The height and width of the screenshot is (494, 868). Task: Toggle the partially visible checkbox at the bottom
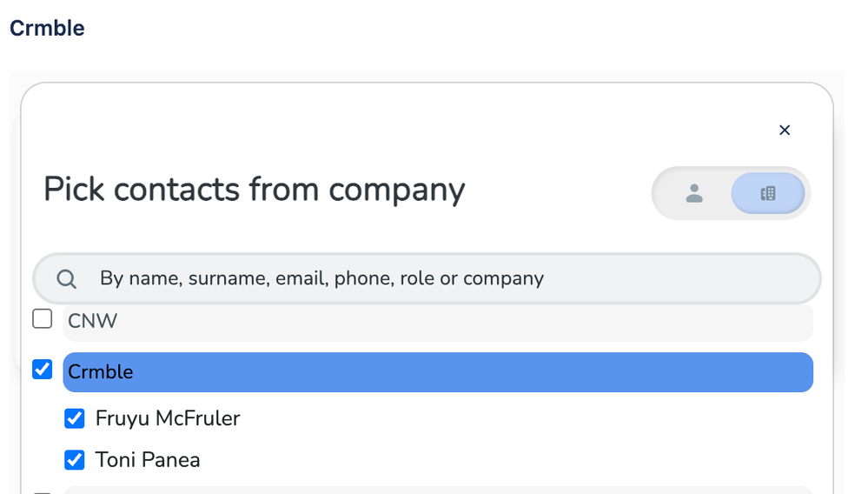click(x=43, y=492)
